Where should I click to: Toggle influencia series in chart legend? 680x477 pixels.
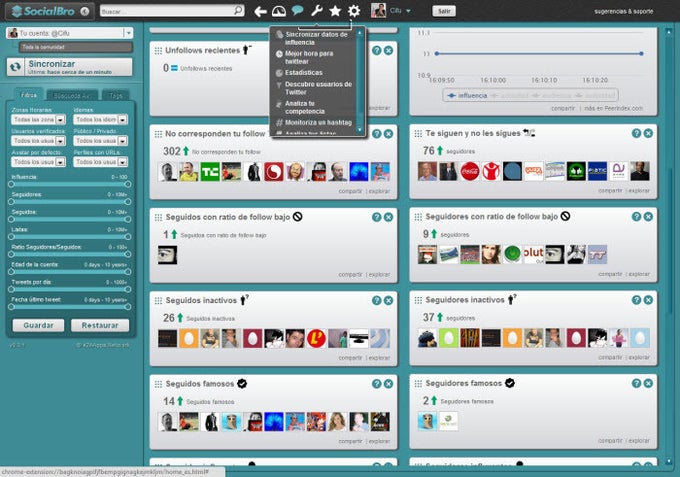468,95
